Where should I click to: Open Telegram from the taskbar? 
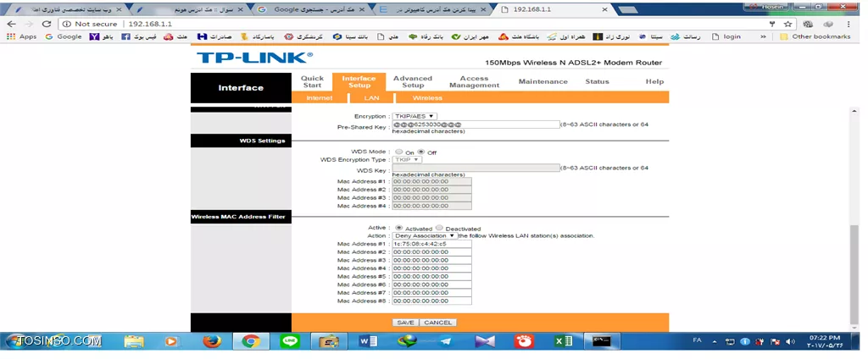click(x=446, y=342)
